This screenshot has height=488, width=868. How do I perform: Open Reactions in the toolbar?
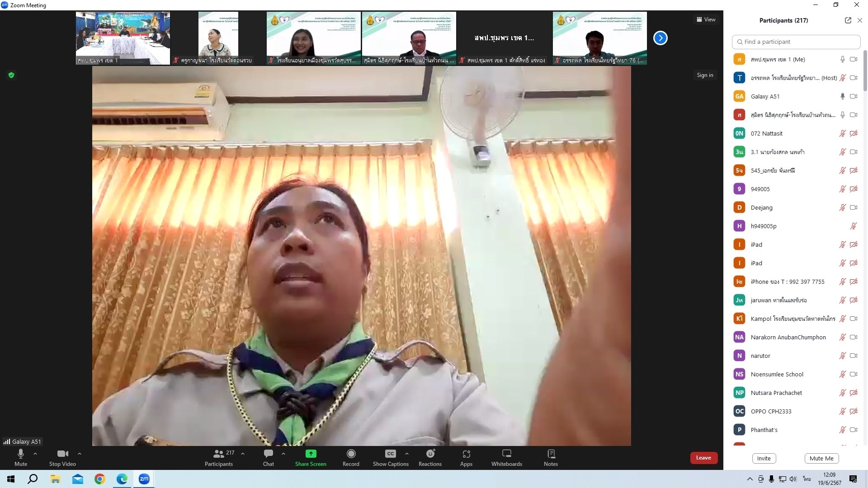pyautogui.click(x=430, y=454)
